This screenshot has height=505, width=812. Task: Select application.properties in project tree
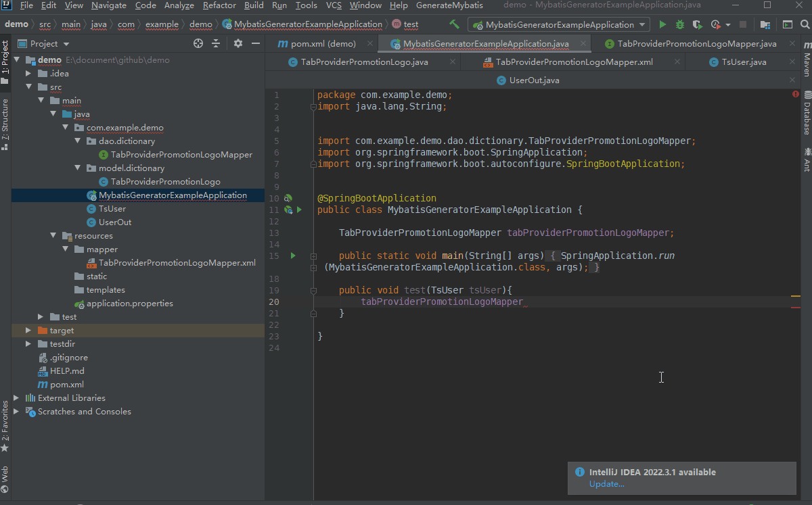[130, 304]
